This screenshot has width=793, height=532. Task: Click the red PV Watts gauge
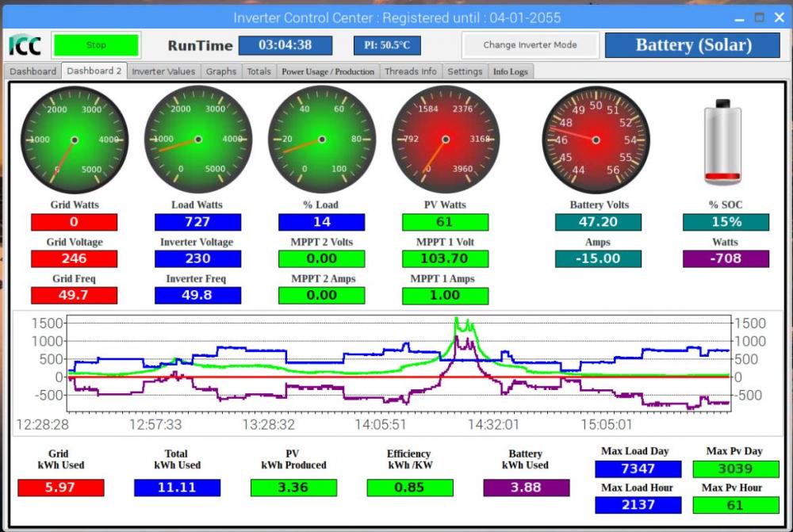pyautogui.click(x=446, y=140)
